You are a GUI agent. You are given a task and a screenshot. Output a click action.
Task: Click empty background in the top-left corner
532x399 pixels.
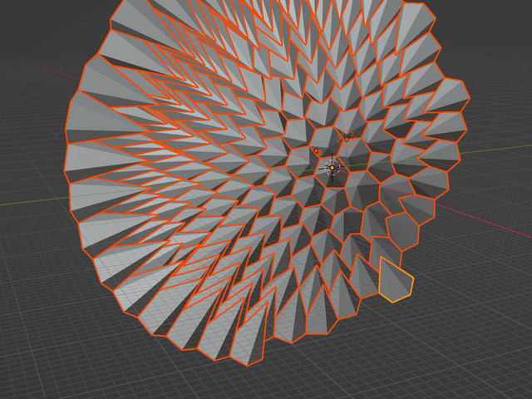point(33,25)
